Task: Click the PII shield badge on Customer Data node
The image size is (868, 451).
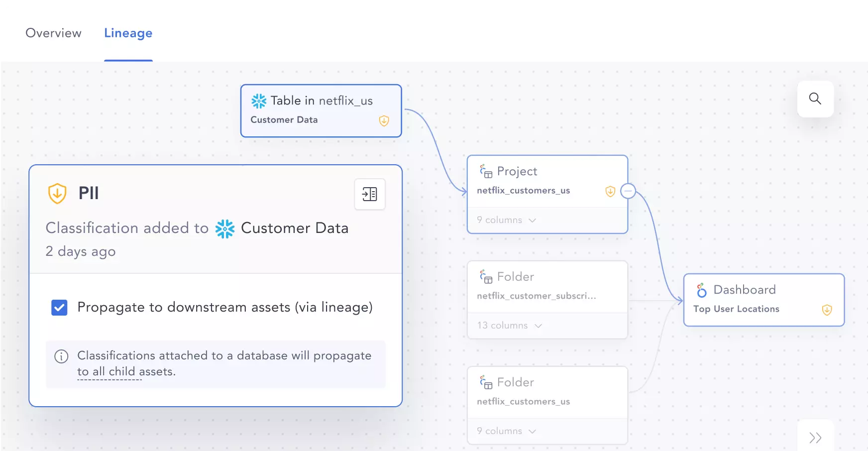Action: pyautogui.click(x=384, y=120)
